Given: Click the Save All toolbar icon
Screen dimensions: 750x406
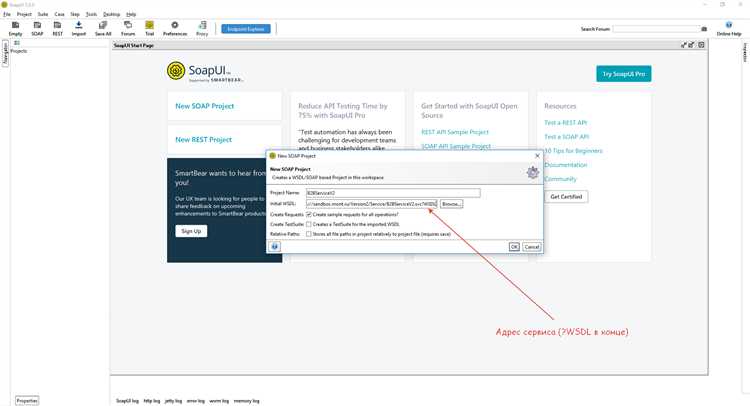Looking at the screenshot, I should point(103,28).
